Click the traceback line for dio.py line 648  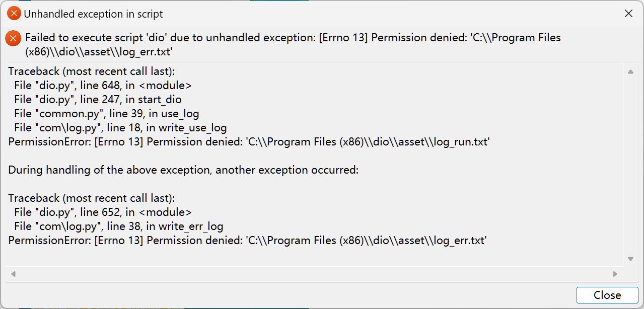[x=103, y=86]
